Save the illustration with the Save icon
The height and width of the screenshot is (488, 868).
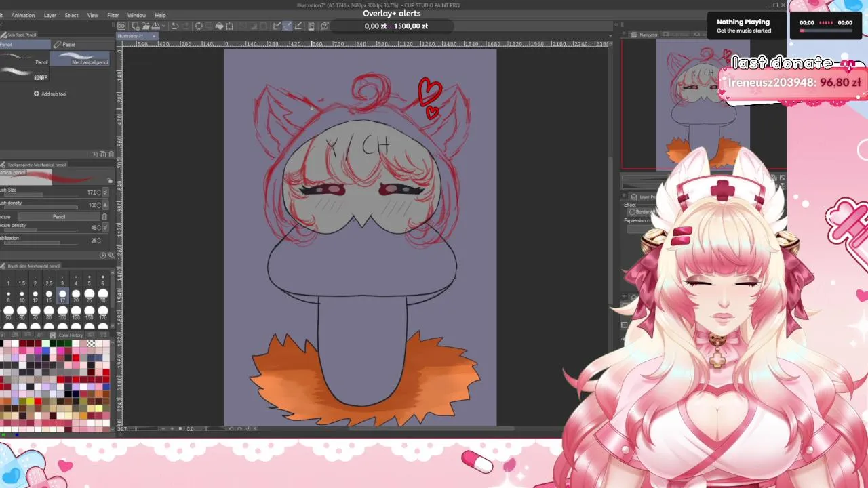click(155, 26)
